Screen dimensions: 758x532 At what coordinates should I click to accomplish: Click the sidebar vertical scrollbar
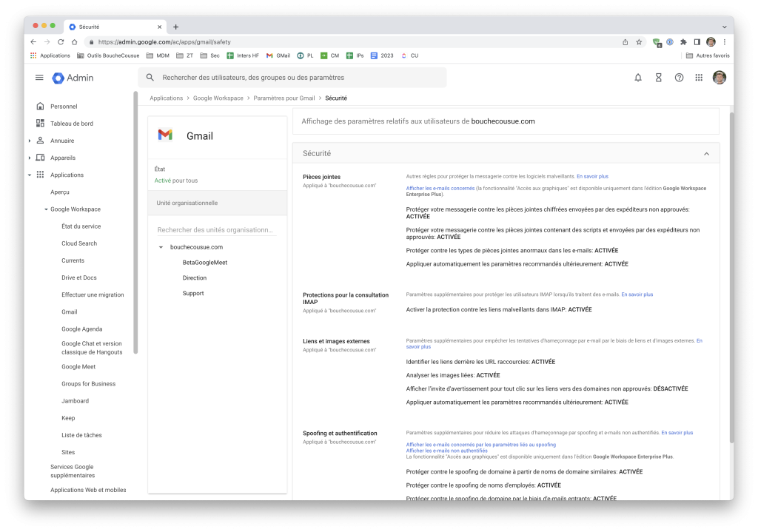(136, 222)
